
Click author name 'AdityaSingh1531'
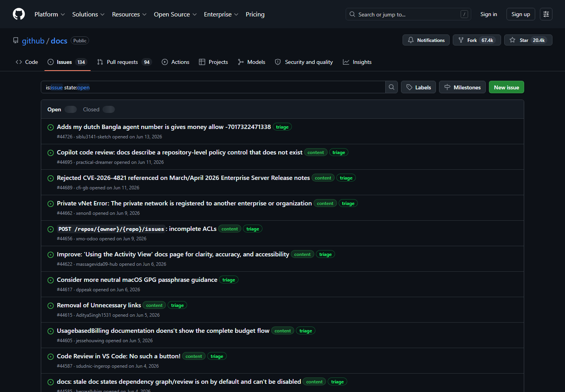(x=93, y=315)
